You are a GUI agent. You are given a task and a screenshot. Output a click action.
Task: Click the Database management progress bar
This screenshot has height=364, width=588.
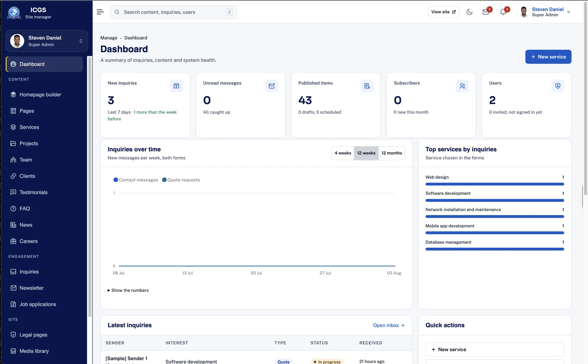tap(495, 249)
